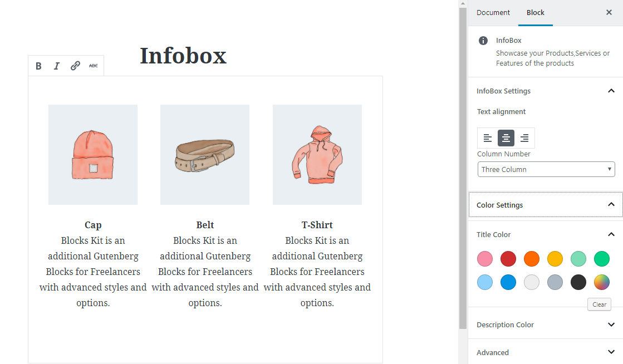Screen dimensions: 623x364
Task: Select the Block tab
Action: tap(535, 12)
